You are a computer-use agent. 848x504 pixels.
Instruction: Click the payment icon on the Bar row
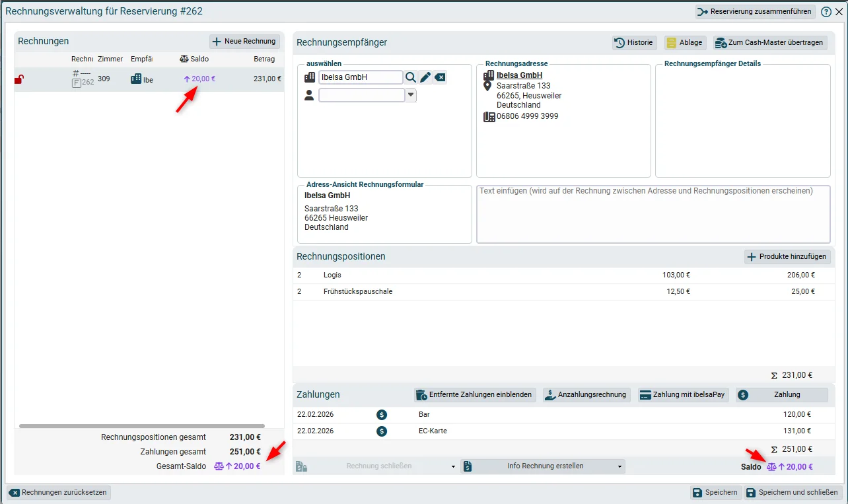(x=382, y=415)
